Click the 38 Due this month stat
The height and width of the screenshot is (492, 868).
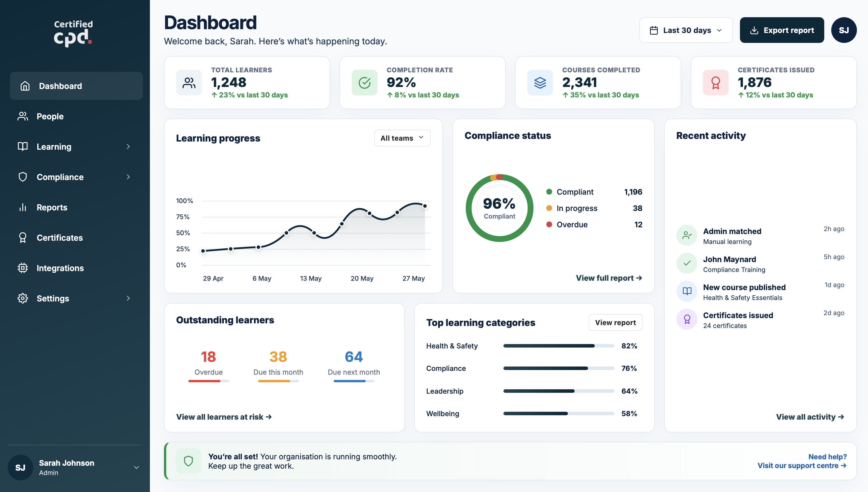[278, 366]
